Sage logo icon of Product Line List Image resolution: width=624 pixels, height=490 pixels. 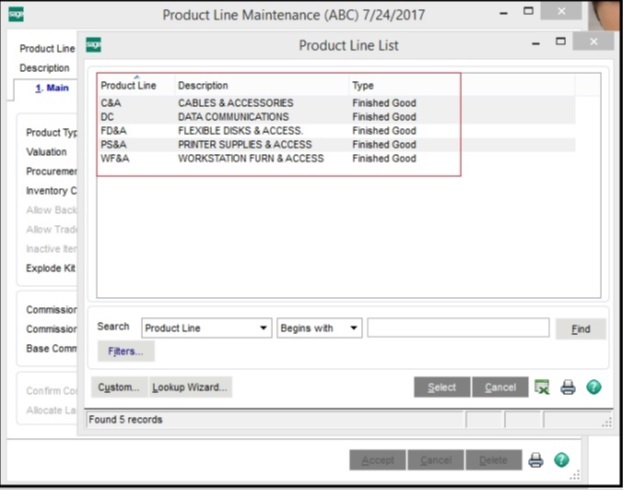(x=94, y=45)
